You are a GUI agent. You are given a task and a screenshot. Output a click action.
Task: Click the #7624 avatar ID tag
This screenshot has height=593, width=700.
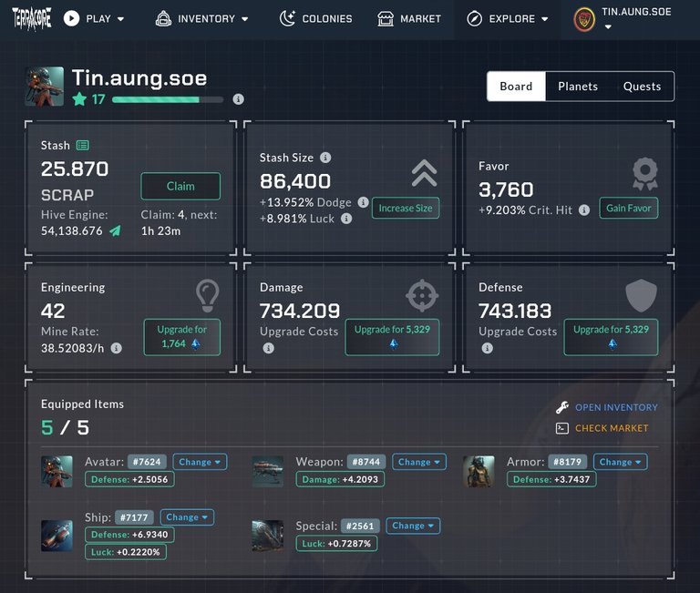tap(147, 462)
